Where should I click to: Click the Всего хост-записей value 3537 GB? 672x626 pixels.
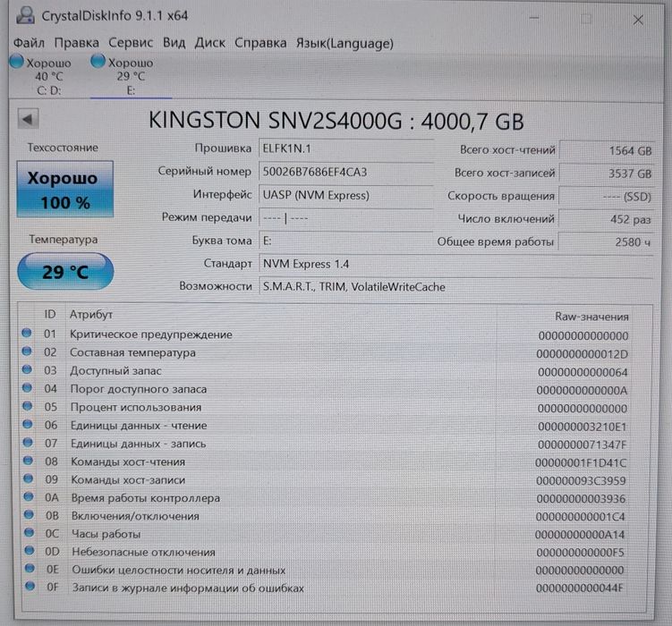607,173
